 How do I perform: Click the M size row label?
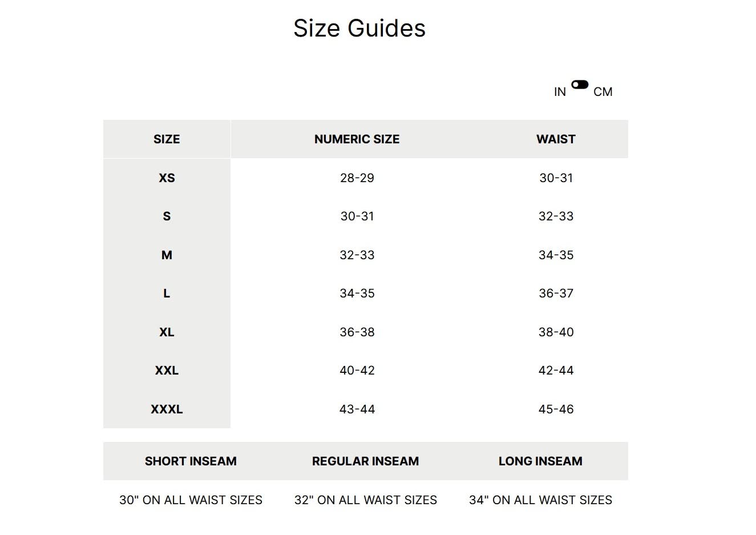[x=167, y=255]
